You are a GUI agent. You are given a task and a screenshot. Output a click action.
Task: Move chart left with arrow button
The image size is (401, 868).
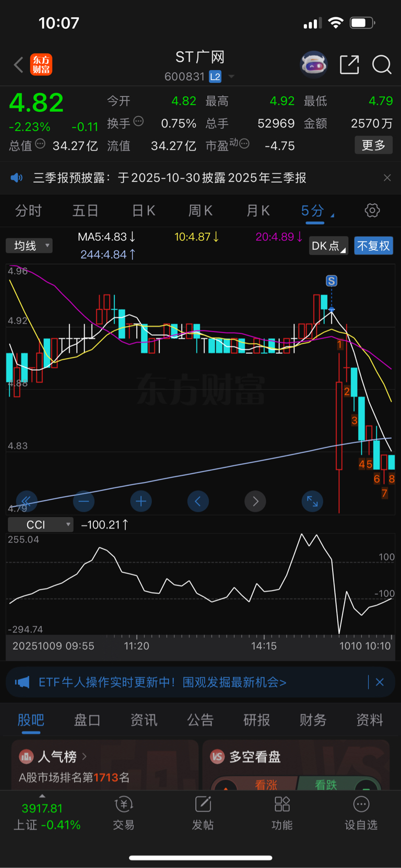pos(198,501)
